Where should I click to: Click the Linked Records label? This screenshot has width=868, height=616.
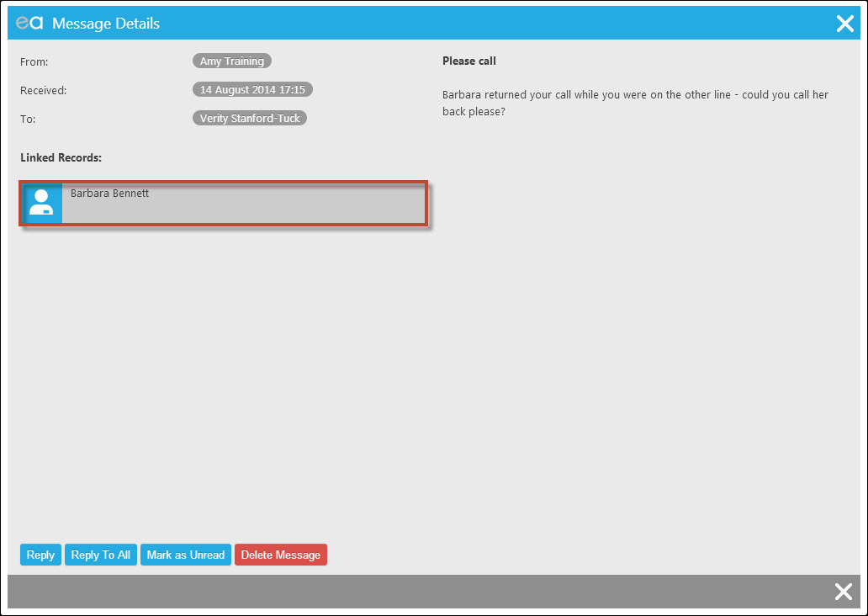[61, 158]
